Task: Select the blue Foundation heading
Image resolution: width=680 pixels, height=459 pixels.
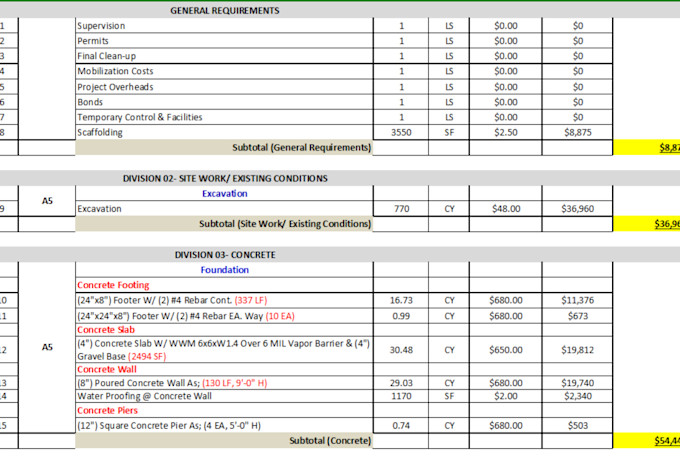Action: point(224,270)
